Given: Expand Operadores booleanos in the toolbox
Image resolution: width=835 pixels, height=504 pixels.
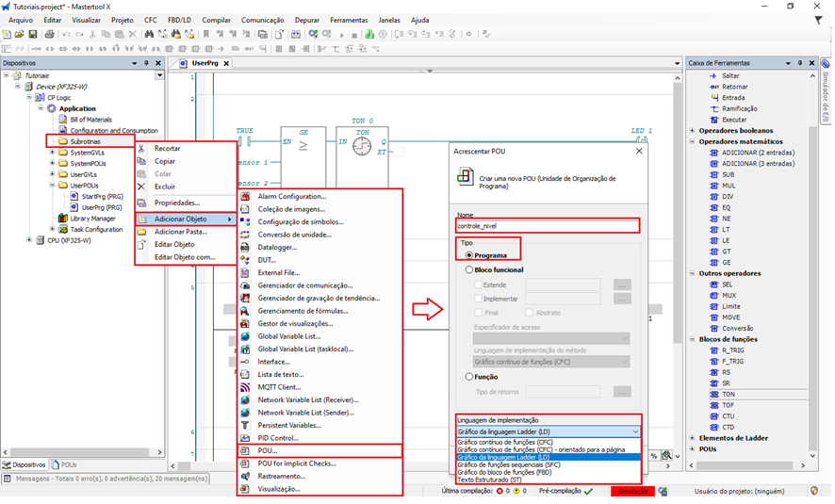Looking at the screenshot, I should (693, 130).
